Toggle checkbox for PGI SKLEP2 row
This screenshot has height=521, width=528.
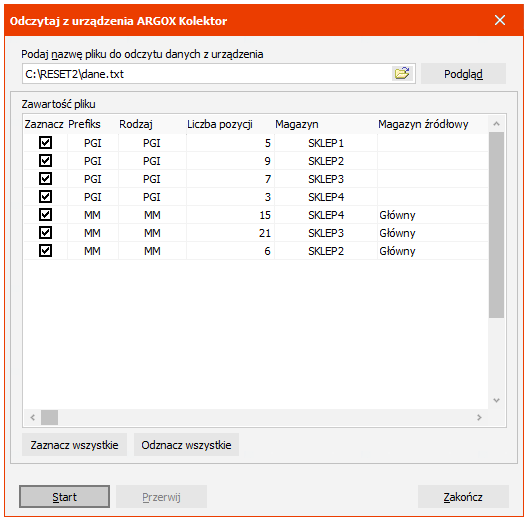(x=45, y=161)
